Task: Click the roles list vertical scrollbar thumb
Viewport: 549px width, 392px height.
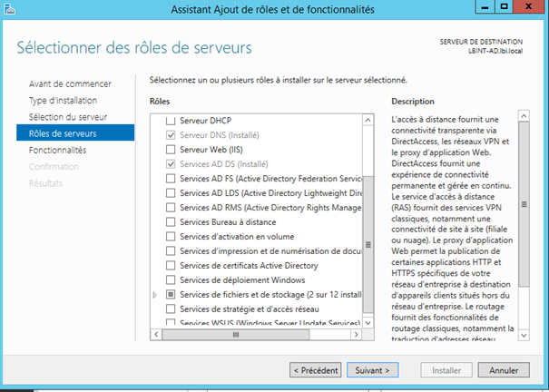Action: [368, 245]
